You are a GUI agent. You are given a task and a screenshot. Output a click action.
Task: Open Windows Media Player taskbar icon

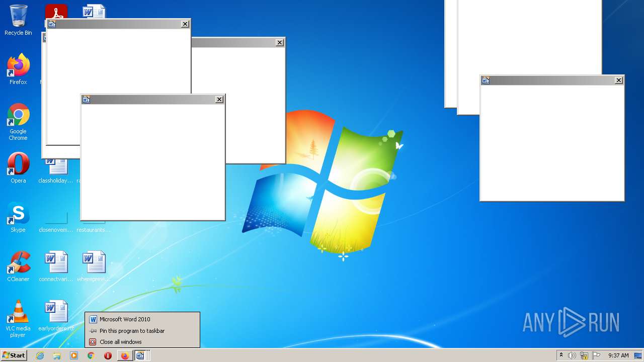(x=74, y=355)
